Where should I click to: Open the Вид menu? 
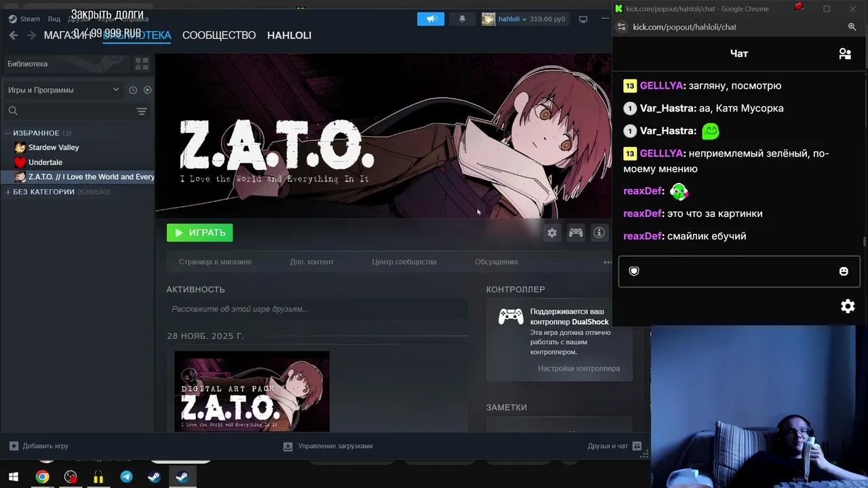[x=54, y=19]
